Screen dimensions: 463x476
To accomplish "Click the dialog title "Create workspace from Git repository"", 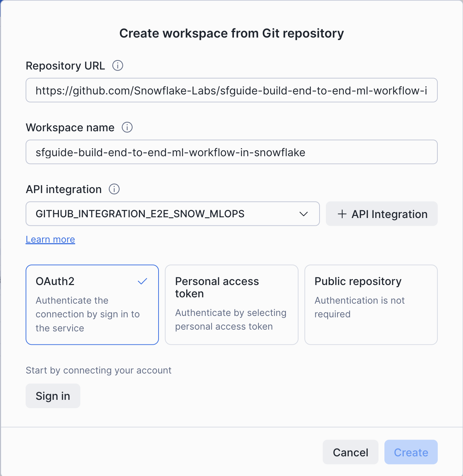I will (231, 33).
